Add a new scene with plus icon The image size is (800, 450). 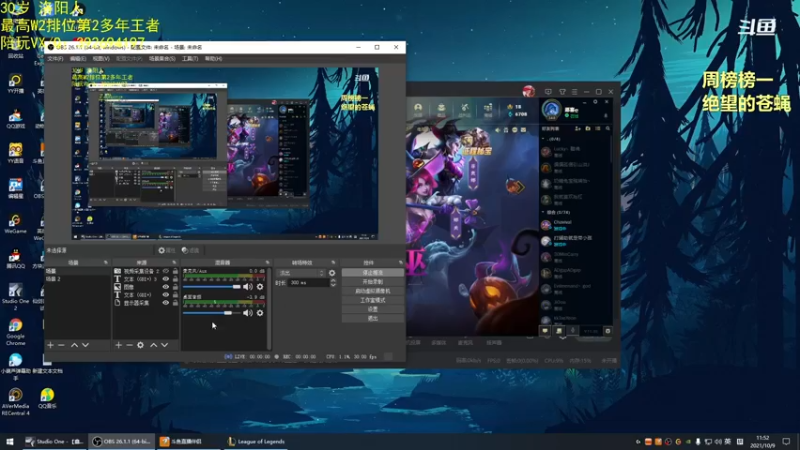click(50, 345)
